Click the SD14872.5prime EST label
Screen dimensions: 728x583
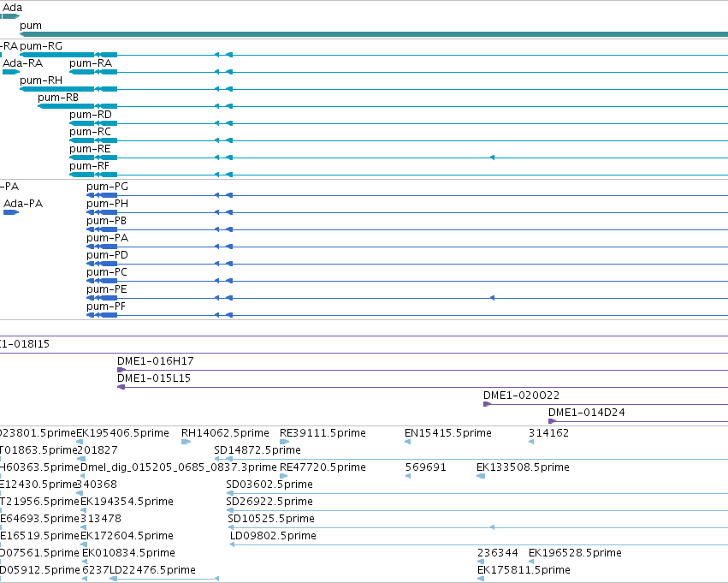[x=257, y=450]
